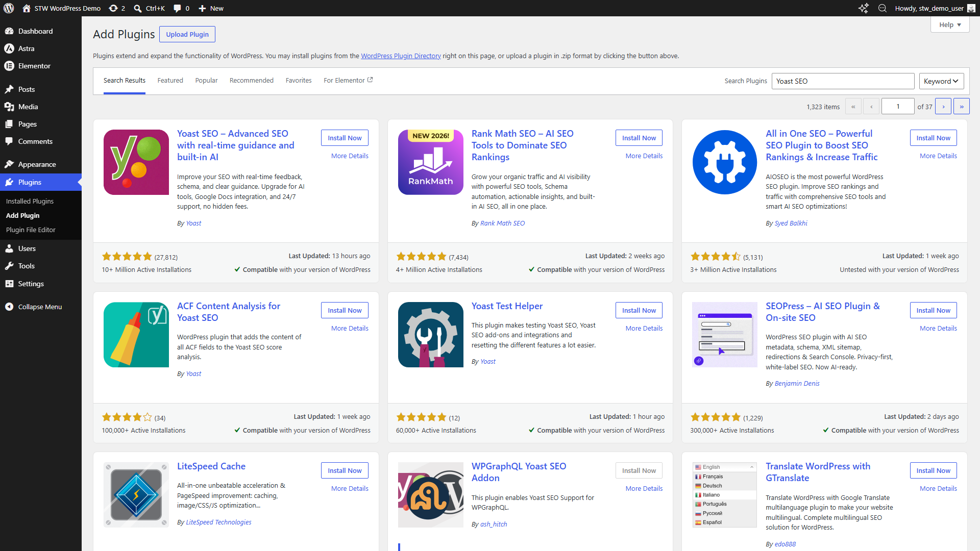View More Details for SEOPress plugin
The image size is (980, 551).
point(938,328)
